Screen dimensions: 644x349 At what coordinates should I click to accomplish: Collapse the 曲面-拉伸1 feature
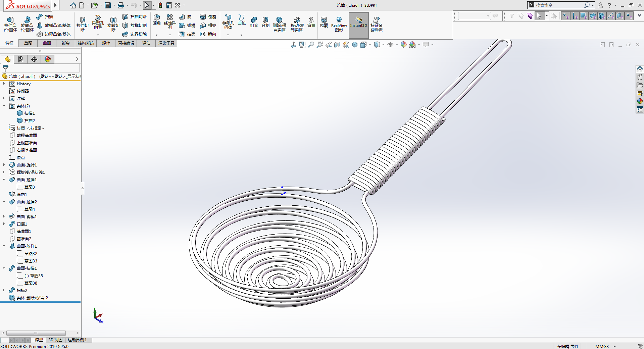(x=4, y=180)
